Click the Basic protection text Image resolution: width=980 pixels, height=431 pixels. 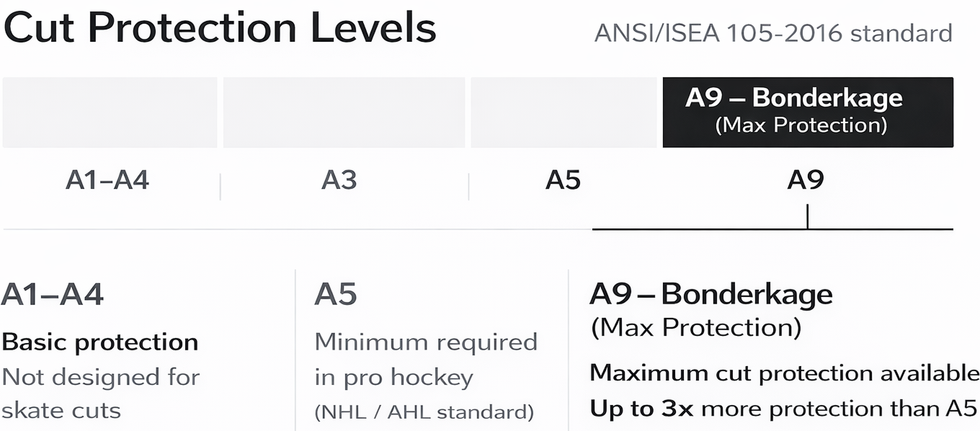click(x=100, y=342)
